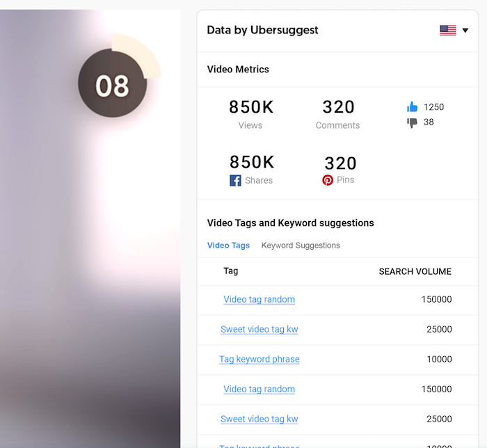Click the Facebook Shares icon
The image size is (487, 448).
click(x=235, y=180)
